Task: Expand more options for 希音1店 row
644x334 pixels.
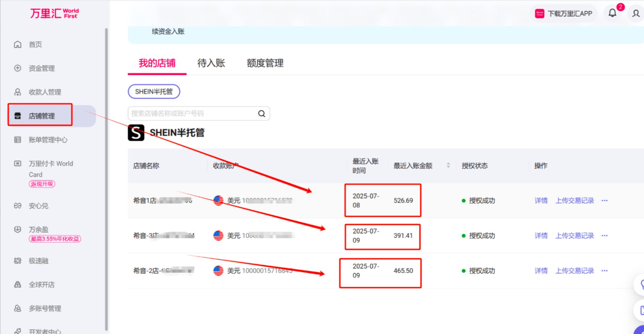Action: (x=604, y=201)
